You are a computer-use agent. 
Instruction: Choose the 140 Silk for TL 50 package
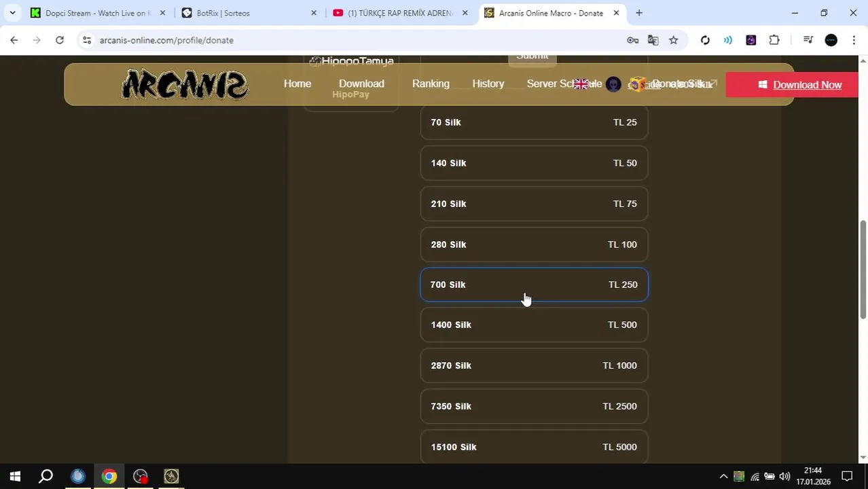534,163
